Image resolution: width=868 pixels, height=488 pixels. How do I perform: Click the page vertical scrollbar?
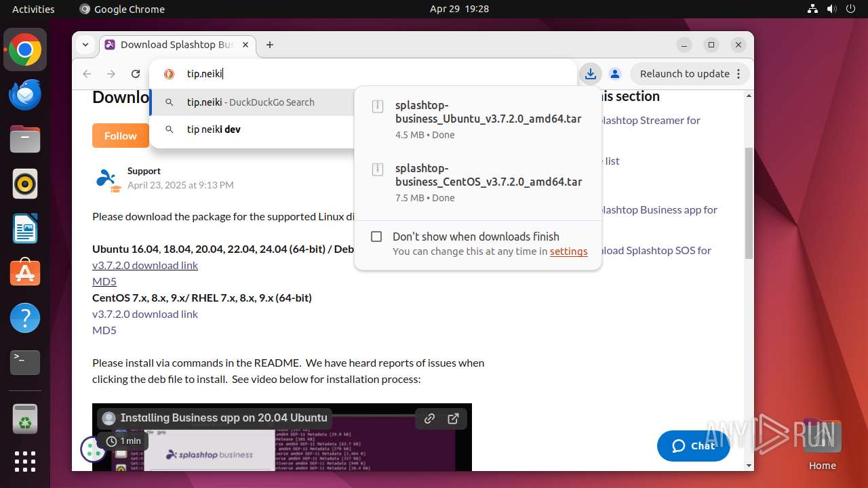pos(749,203)
